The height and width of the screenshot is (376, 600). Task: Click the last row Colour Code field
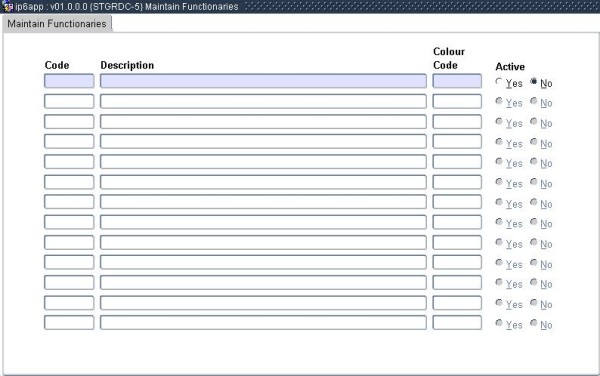(457, 322)
